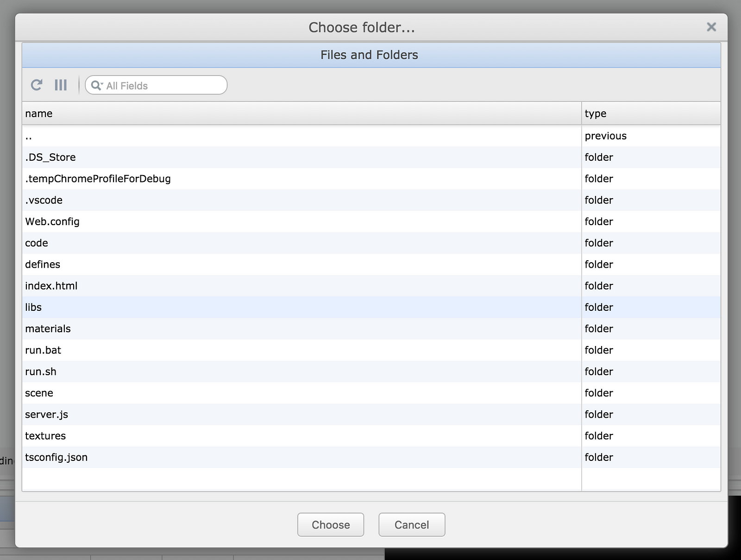This screenshot has width=741, height=560.
Task: Select the index.html row
Action: (x=371, y=286)
